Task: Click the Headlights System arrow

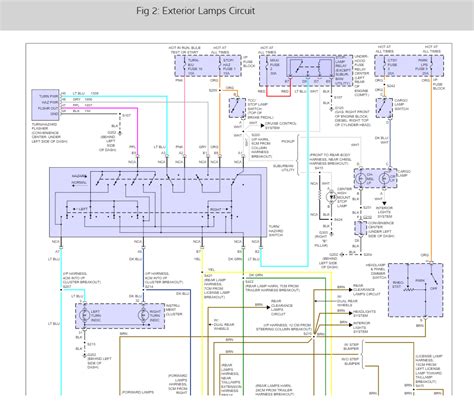Action: (x=350, y=313)
